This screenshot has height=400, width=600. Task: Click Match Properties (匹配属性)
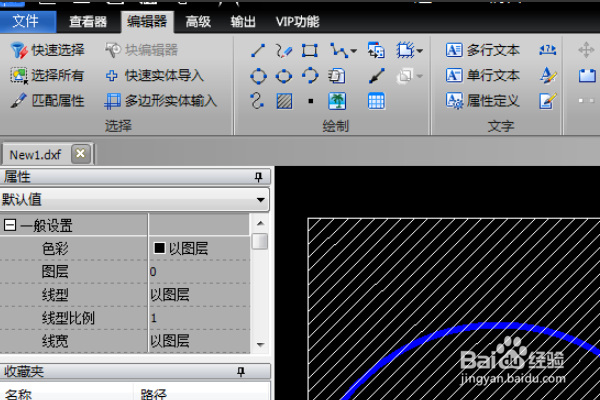click(47, 101)
